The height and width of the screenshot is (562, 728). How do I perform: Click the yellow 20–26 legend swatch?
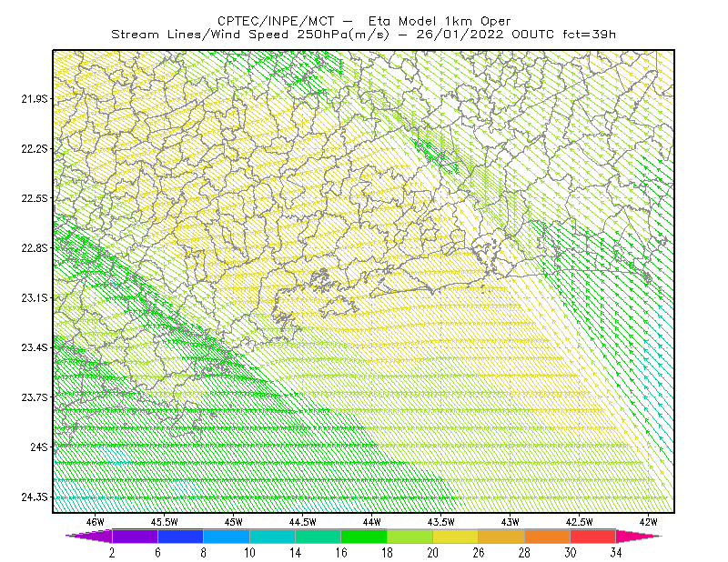tap(456, 536)
